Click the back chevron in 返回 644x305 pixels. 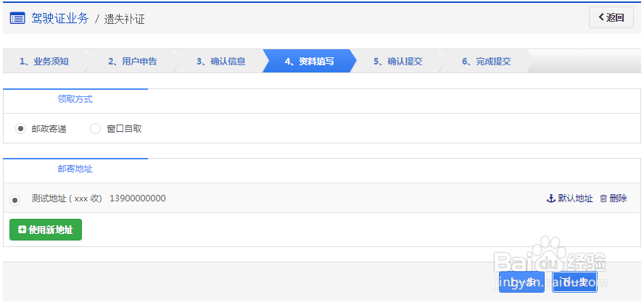click(x=601, y=17)
